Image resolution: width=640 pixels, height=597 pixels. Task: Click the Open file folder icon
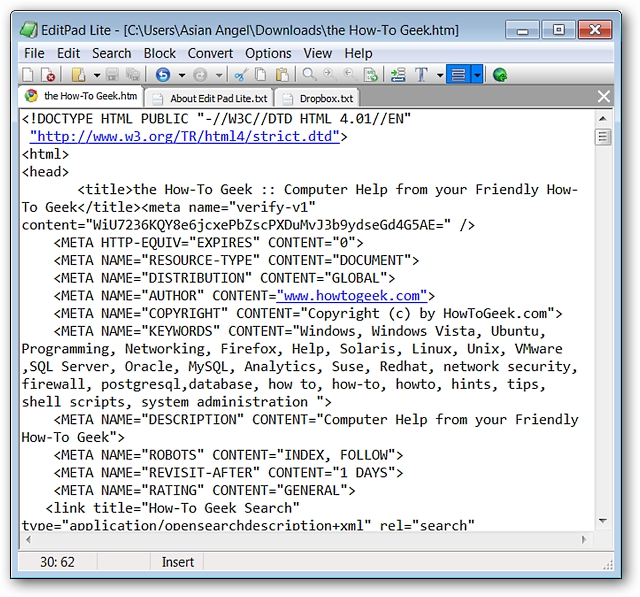click(x=77, y=75)
